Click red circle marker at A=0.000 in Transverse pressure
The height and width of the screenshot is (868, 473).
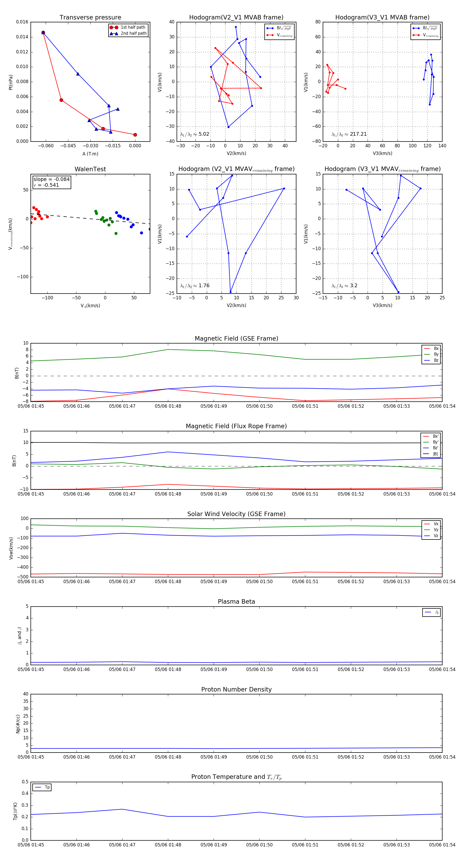[x=135, y=135]
